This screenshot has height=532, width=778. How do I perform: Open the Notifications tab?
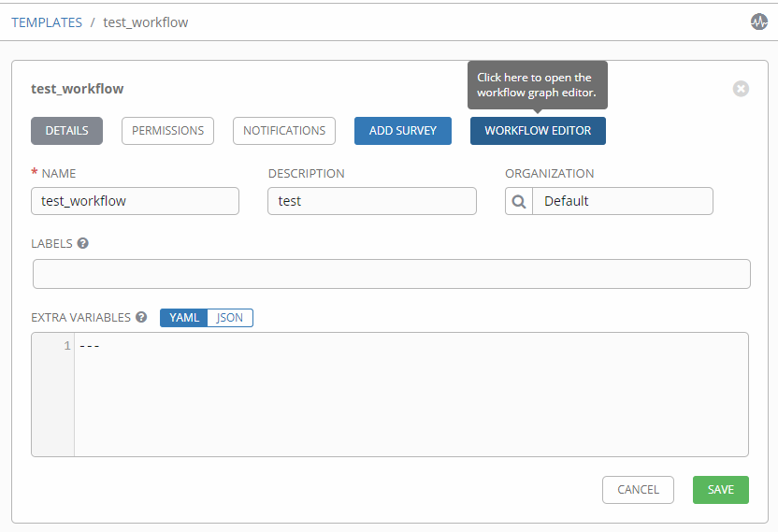click(284, 131)
